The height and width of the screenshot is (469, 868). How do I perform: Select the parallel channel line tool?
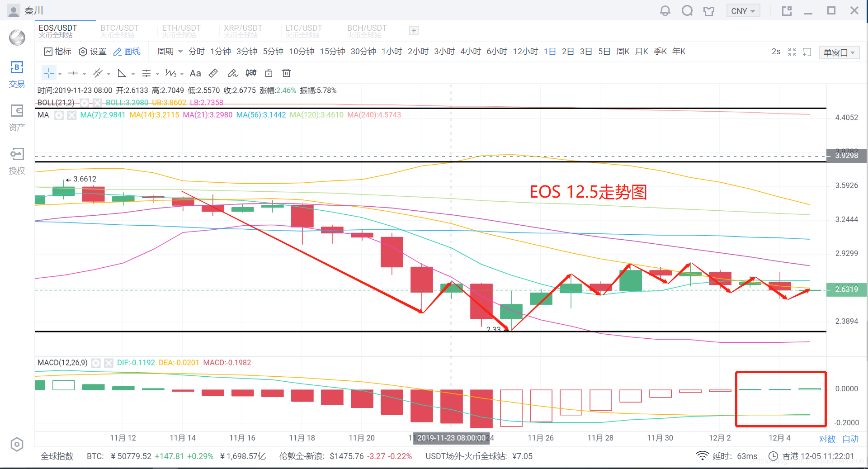point(98,73)
